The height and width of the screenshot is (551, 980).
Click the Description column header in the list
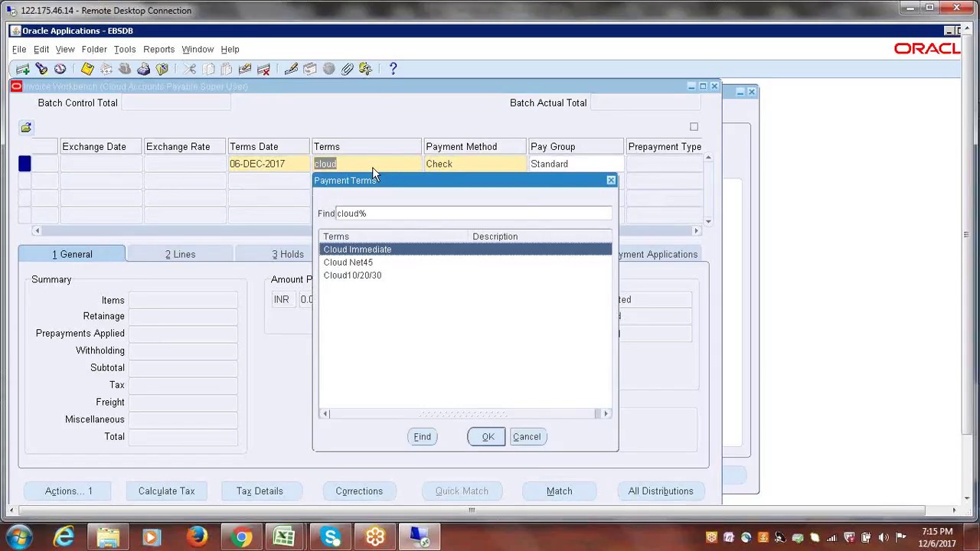(x=541, y=236)
